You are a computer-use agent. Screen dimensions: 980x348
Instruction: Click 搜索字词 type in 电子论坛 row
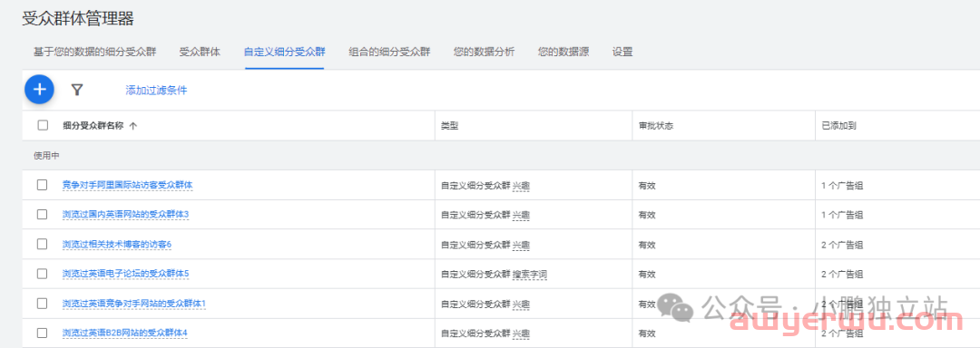(530, 274)
